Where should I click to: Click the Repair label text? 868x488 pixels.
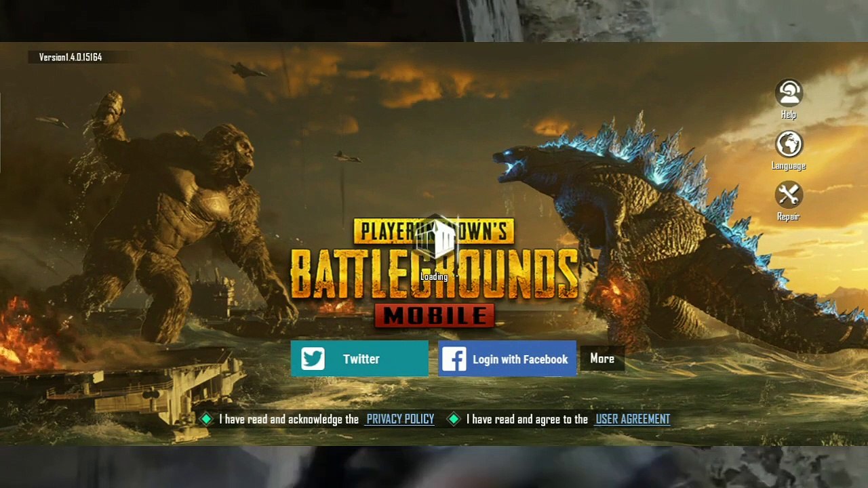tap(789, 217)
